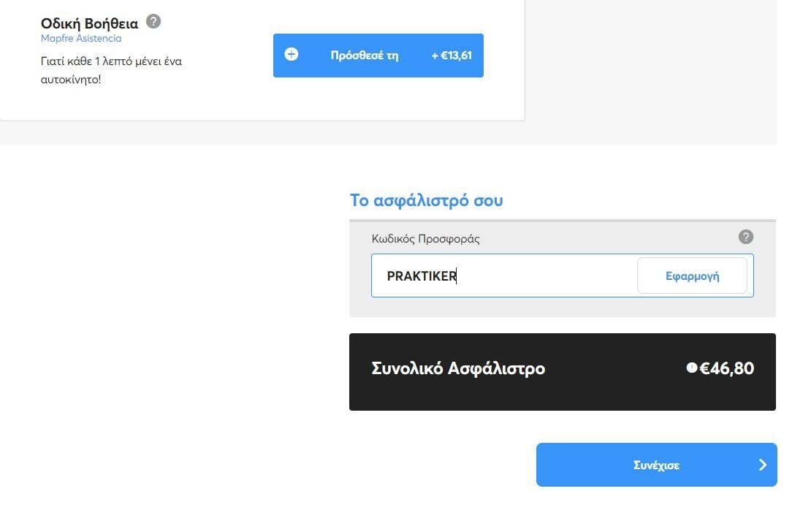Click the text Γιατί κάθε 1 λεπτό μένει ένα αυτοκίνητο
803x532 pixels.
111,70
